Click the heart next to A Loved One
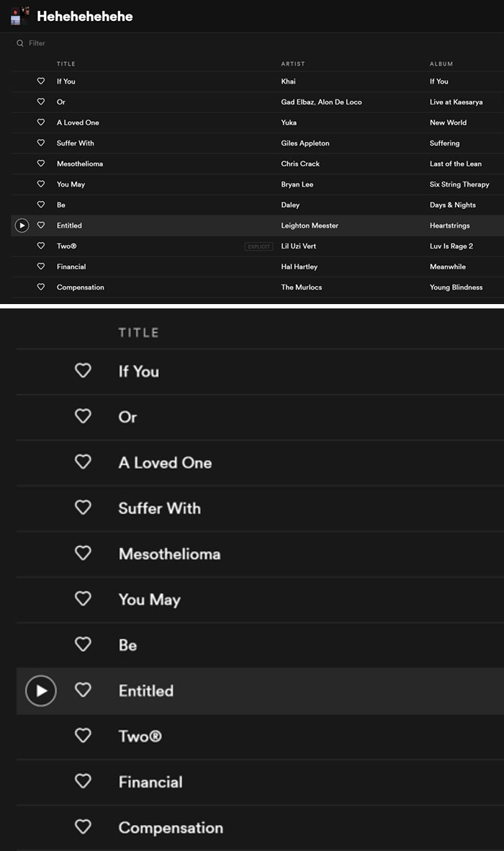This screenshot has width=504, height=851. 41,122
